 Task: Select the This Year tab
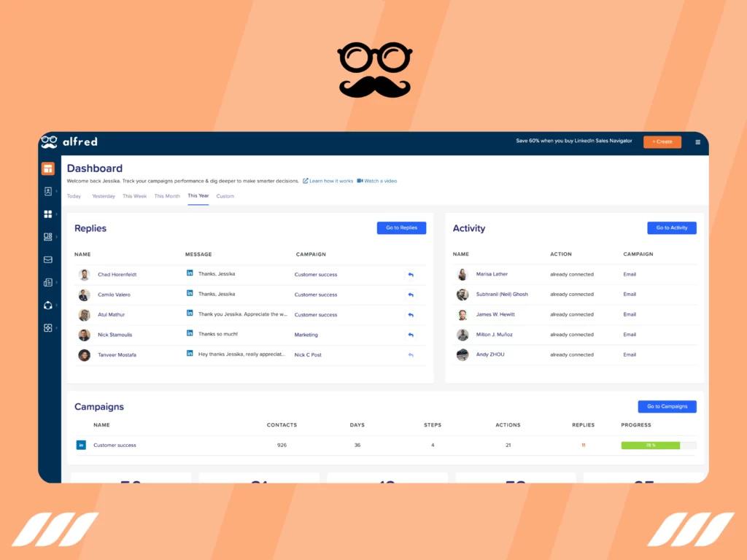(198, 195)
